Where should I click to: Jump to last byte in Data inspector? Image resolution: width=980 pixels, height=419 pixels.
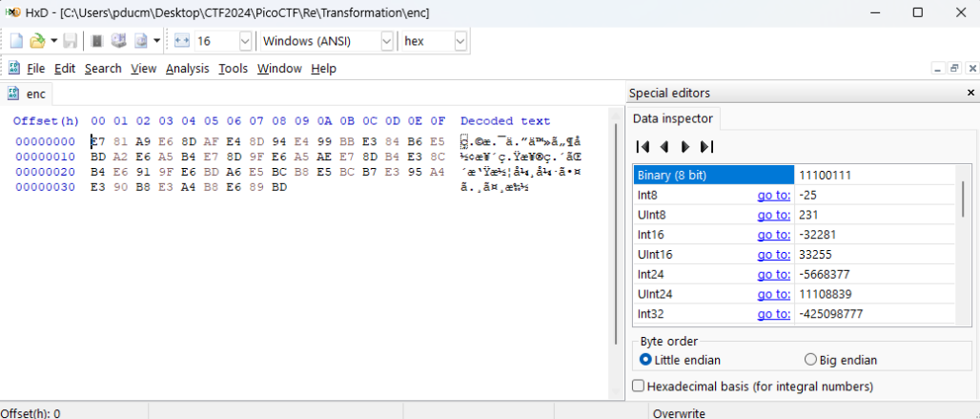point(706,146)
